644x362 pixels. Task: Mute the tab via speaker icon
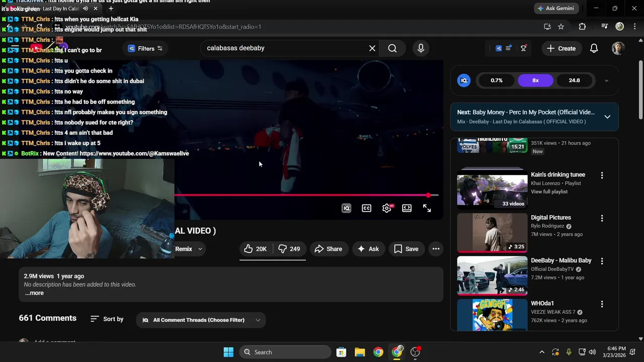[86, 9]
